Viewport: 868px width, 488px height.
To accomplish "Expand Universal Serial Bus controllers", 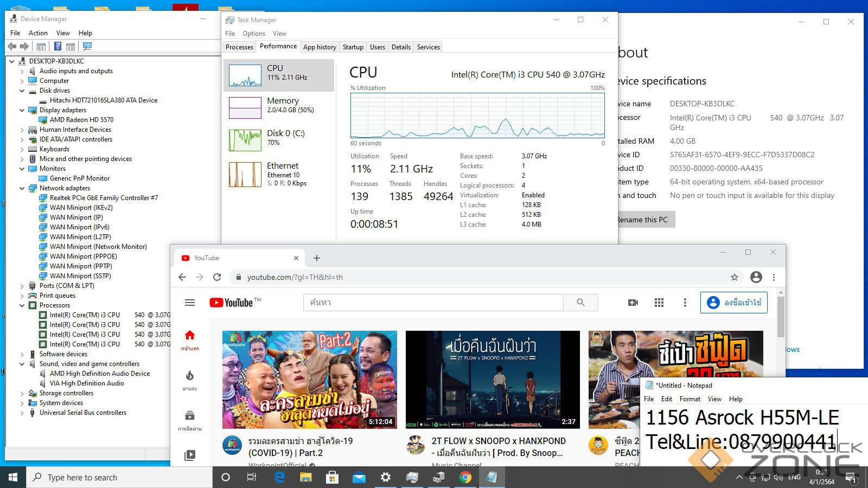I will [22, 413].
